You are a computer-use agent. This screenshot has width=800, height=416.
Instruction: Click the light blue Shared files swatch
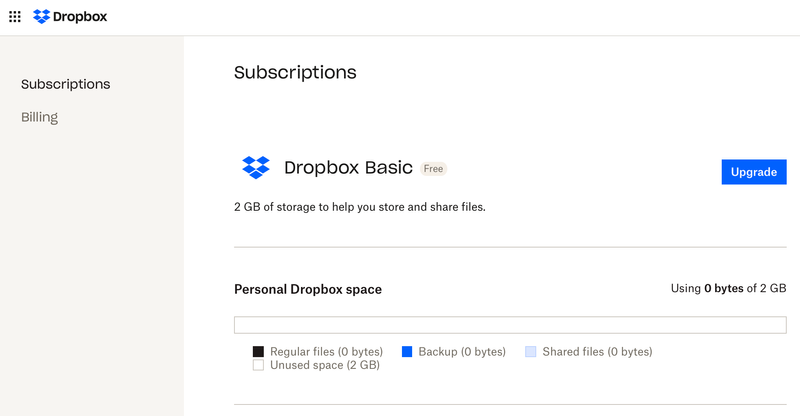click(x=531, y=352)
